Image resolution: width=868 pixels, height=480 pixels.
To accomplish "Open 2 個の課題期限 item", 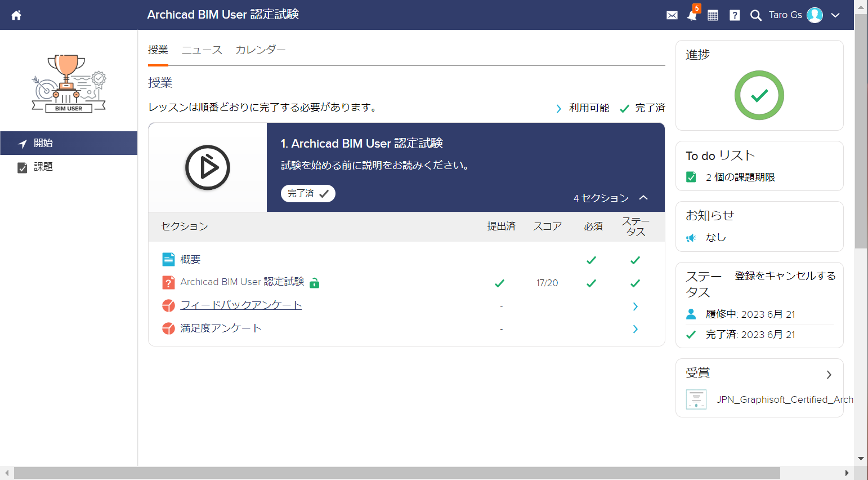I will point(740,177).
